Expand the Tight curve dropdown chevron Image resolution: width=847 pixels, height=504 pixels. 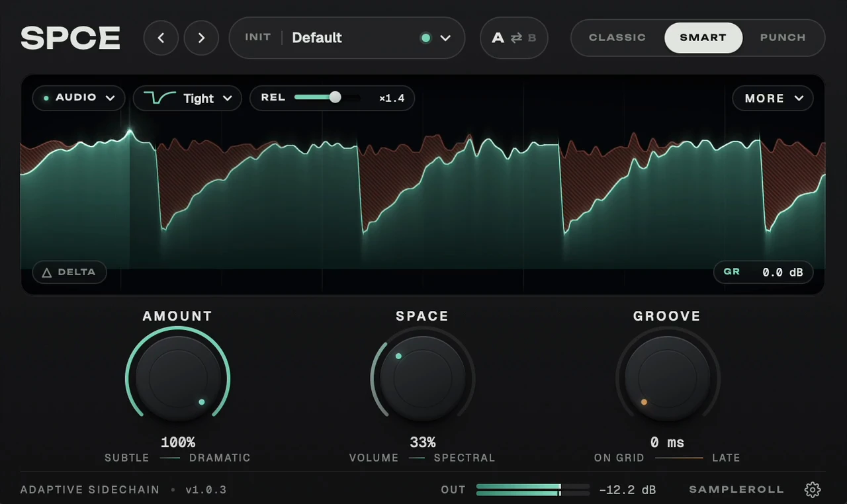pyautogui.click(x=228, y=99)
